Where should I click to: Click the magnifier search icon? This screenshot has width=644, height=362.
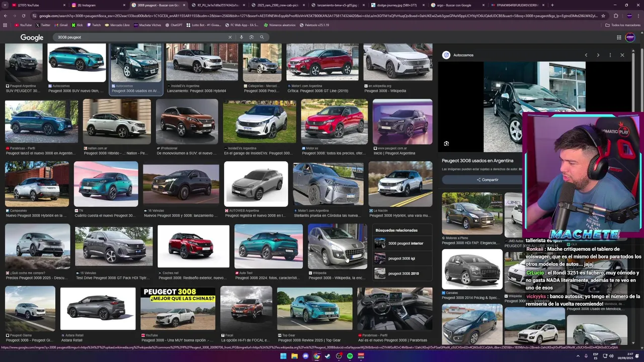coord(262,37)
